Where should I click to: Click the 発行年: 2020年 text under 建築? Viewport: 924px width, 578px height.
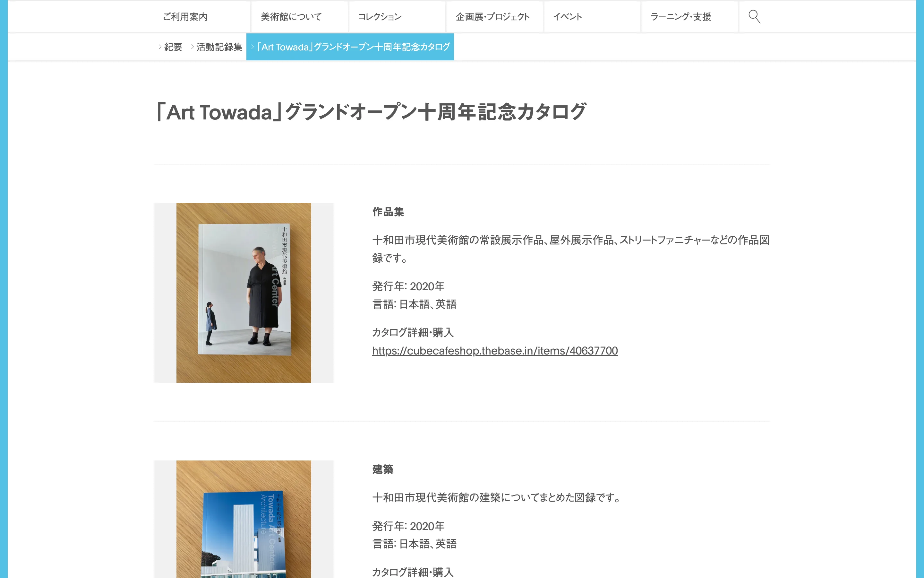pos(408,526)
